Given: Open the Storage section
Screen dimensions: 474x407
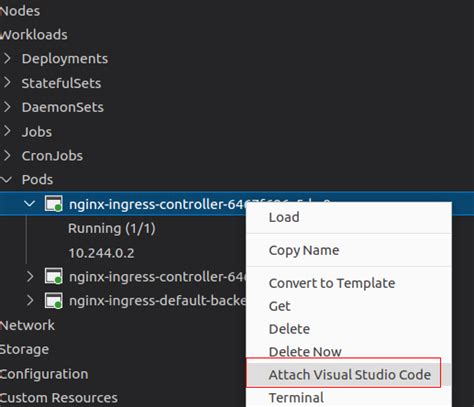Looking at the screenshot, I should click(24, 349).
